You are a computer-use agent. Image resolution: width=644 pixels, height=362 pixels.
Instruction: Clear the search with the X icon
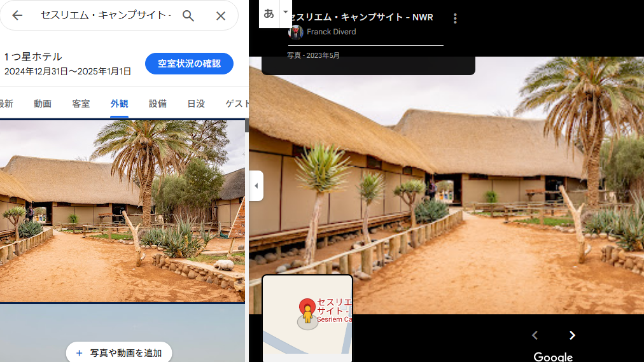click(220, 16)
